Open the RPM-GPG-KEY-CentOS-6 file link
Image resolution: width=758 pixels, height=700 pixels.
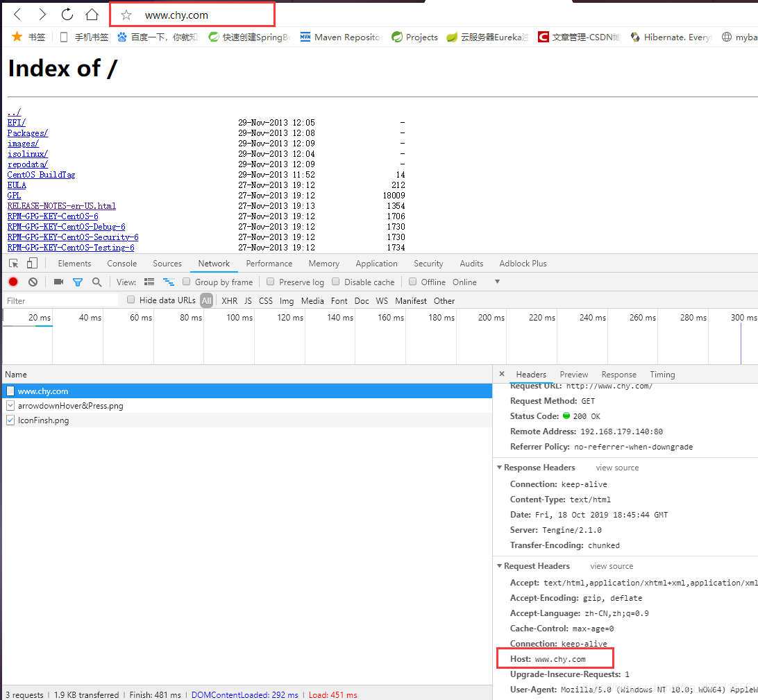(x=53, y=216)
